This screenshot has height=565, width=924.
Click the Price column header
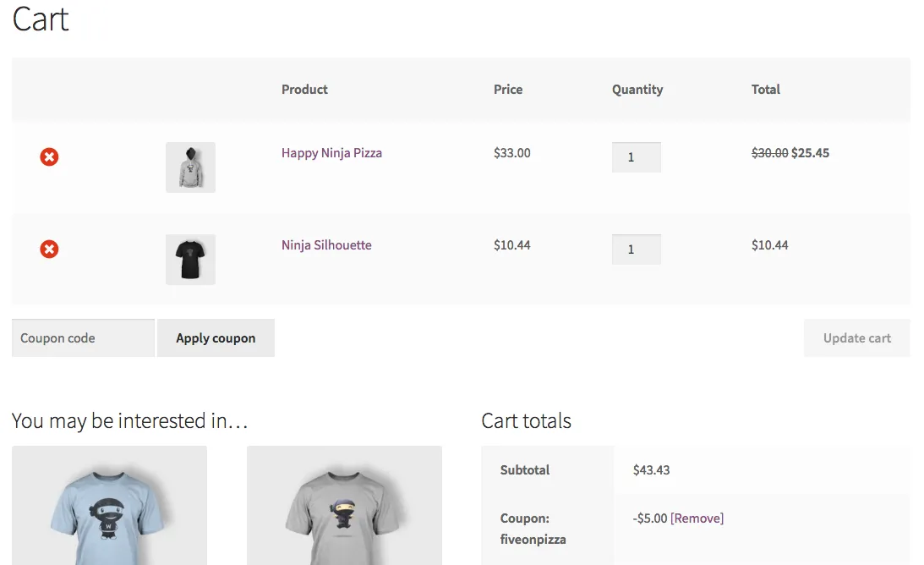pyautogui.click(x=508, y=90)
